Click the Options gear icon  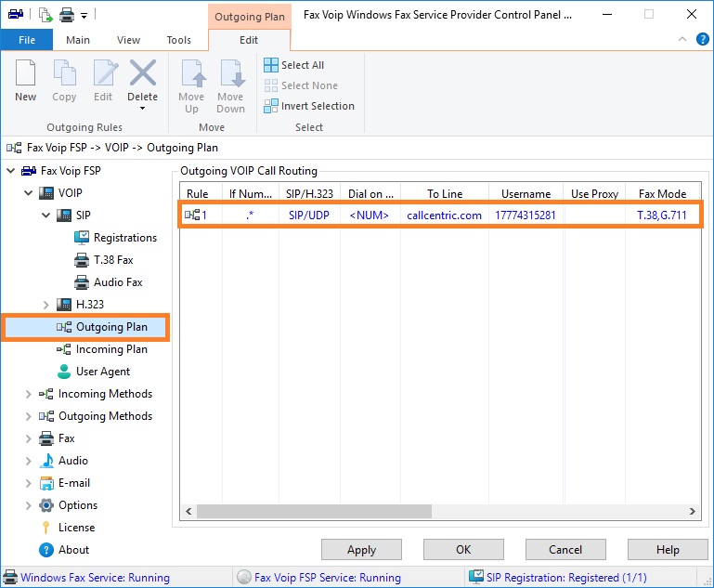[46, 505]
